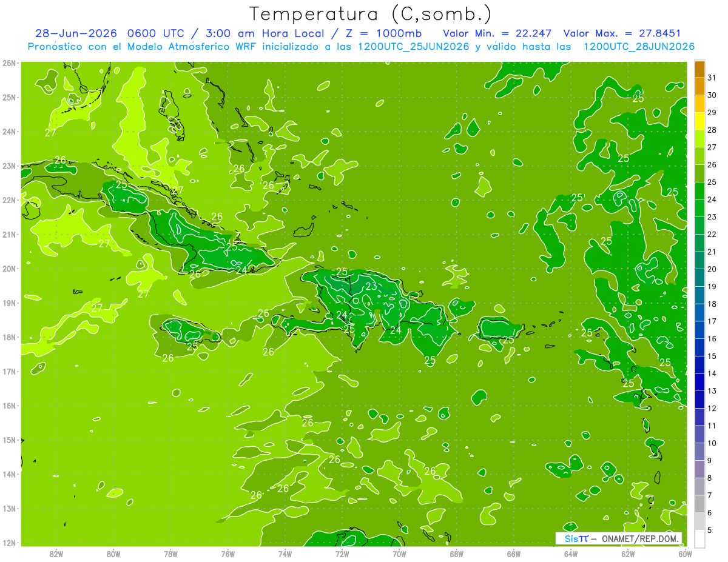Pick the dark blue segment between 13 and 14
This screenshot has height=562, width=728.
coord(699,382)
